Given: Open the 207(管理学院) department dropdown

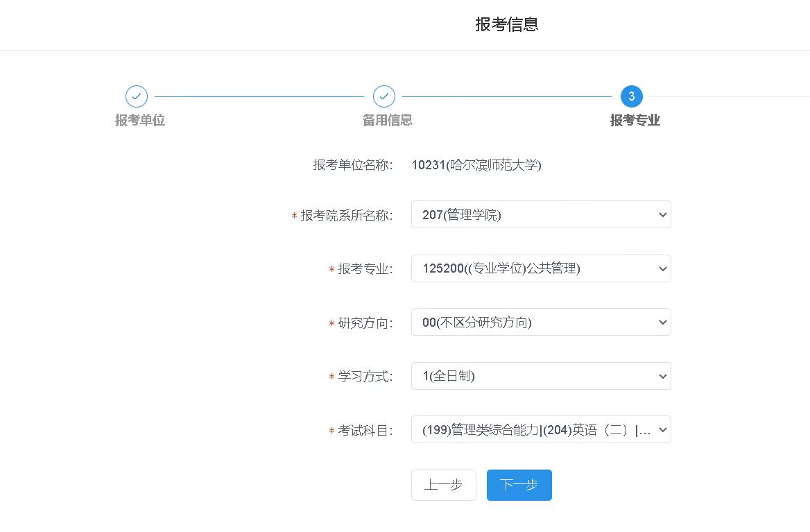Looking at the screenshot, I should point(540,215).
